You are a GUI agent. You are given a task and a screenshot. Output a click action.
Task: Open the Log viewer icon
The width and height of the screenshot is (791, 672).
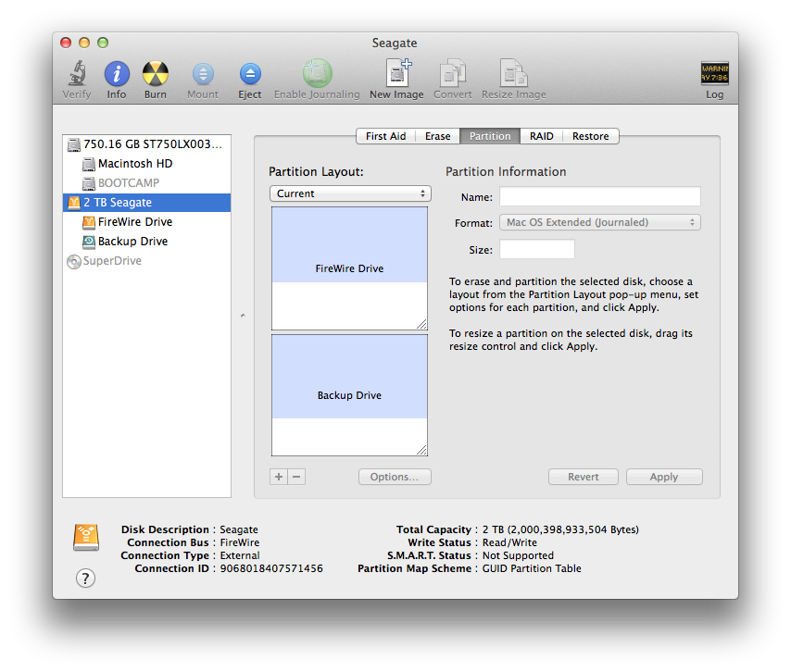[714, 74]
